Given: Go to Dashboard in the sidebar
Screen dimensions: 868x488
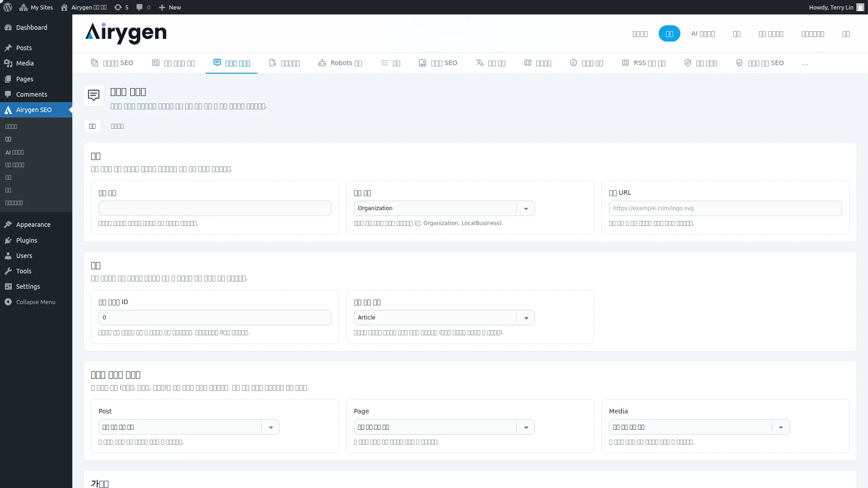Looking at the screenshot, I should point(36,28).
